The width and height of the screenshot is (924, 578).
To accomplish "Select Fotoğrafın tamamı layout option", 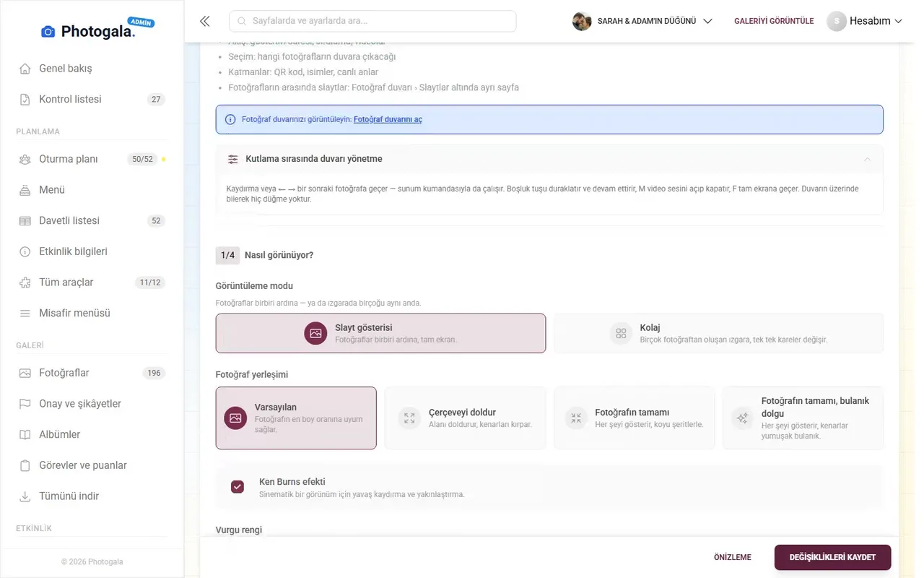I will point(634,418).
